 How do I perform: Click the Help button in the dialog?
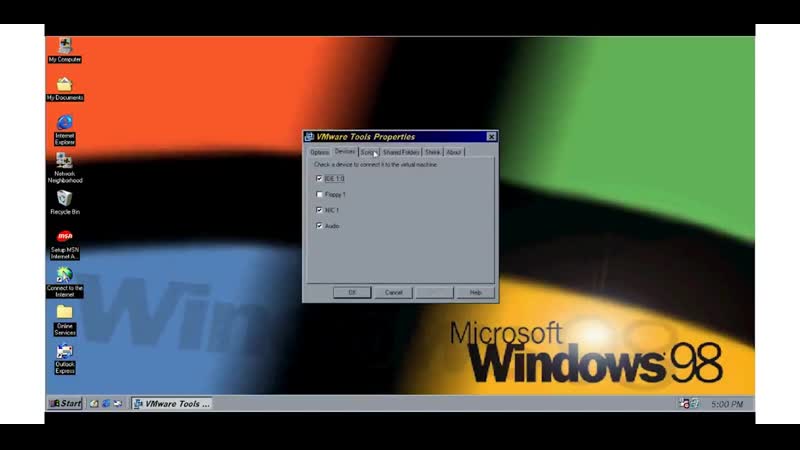(476, 292)
